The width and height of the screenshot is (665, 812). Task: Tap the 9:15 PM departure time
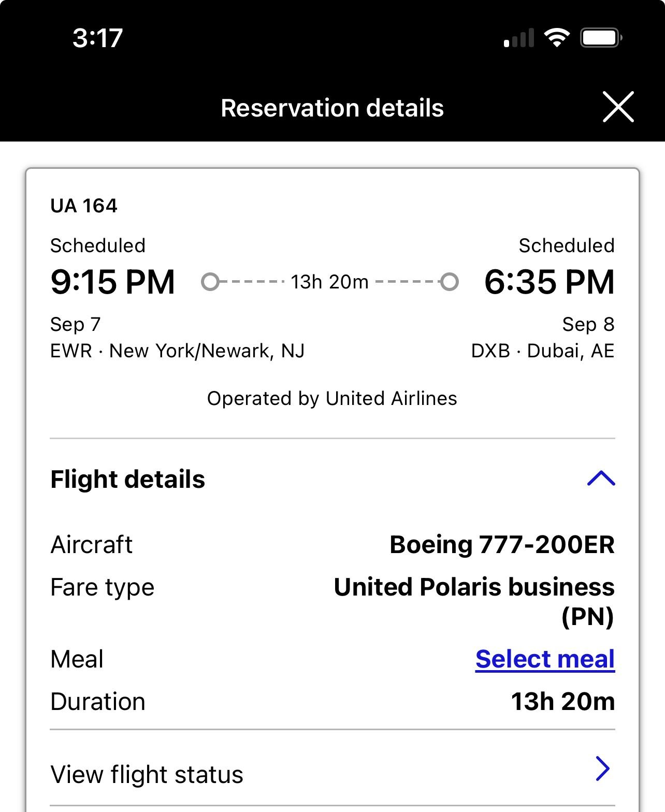click(x=112, y=282)
